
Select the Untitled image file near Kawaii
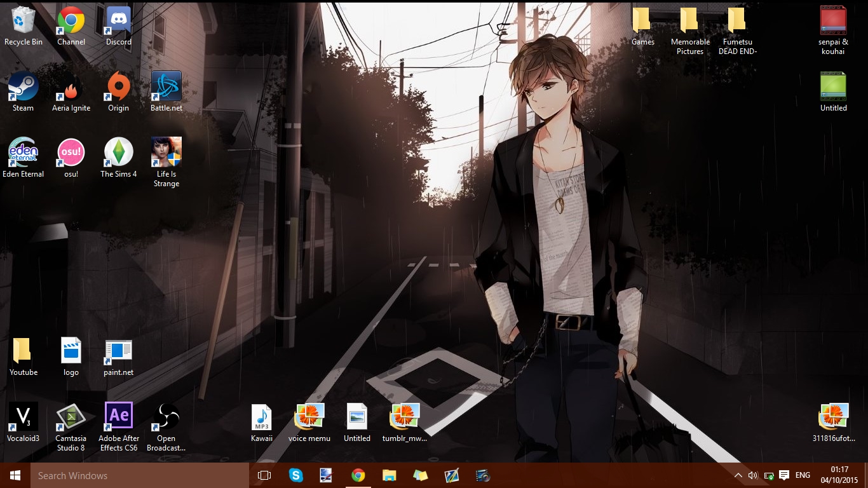tap(357, 423)
